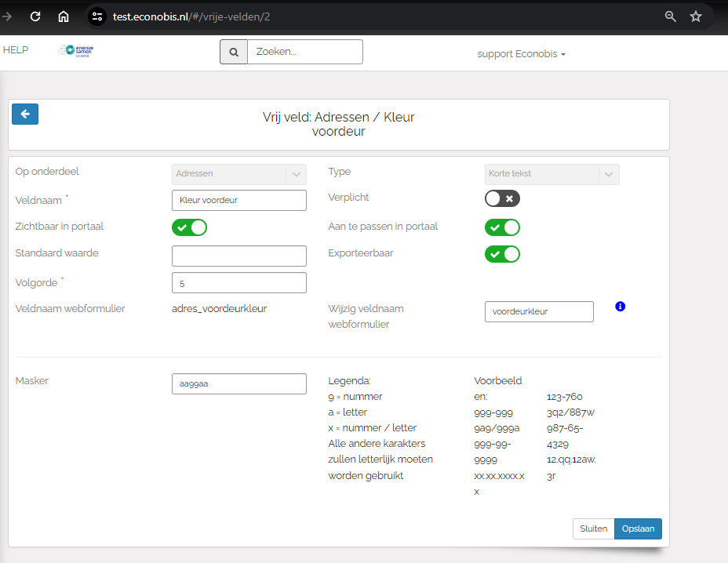Click the Energie Samen logo

coord(77,50)
